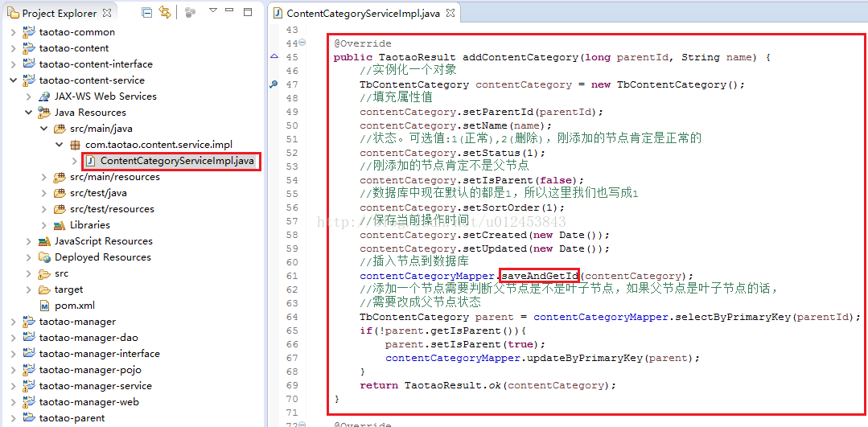Click updateByPrimaryKey method call
Image resolution: width=868 pixels, height=427 pixels.
click(x=586, y=358)
